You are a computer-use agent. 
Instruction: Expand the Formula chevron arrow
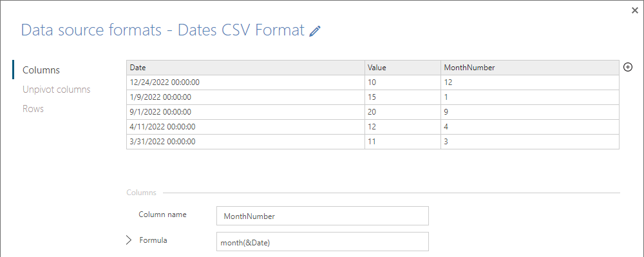pos(129,241)
